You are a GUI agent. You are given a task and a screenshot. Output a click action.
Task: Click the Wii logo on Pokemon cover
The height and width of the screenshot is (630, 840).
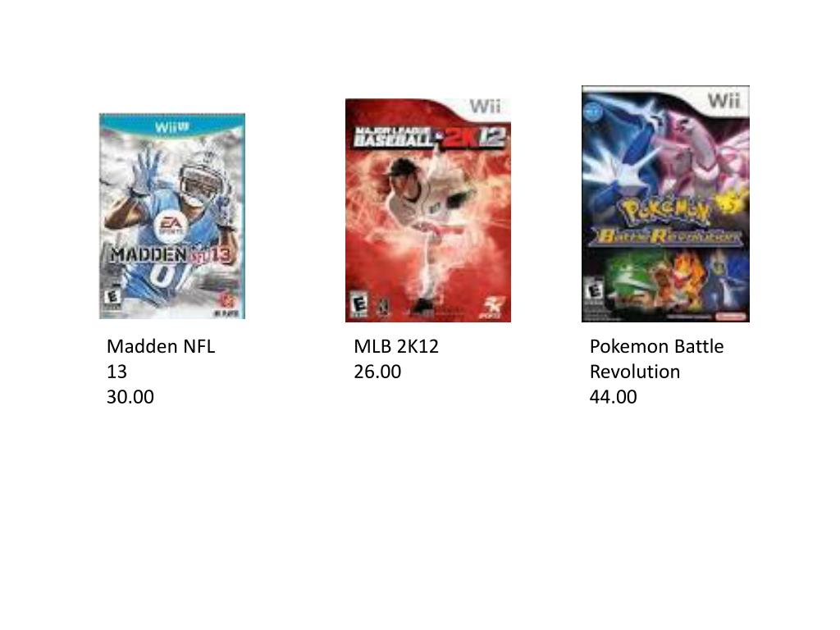coord(724,100)
